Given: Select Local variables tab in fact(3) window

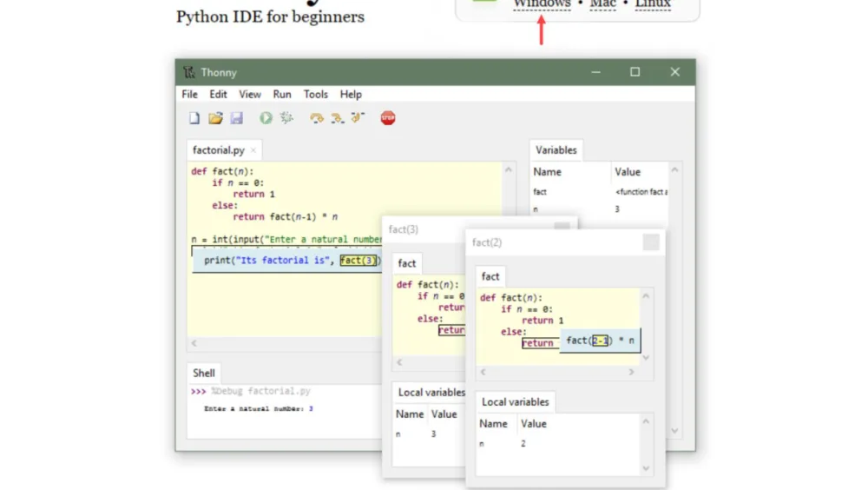Looking at the screenshot, I should pyautogui.click(x=431, y=393).
